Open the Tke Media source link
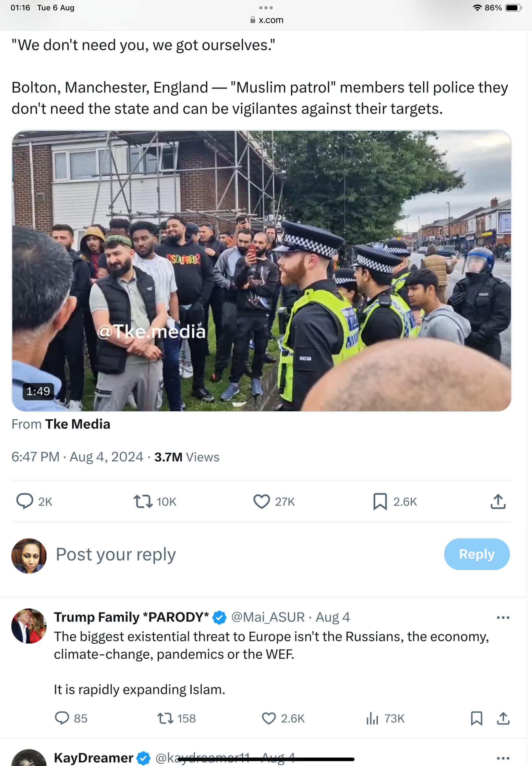Screen dimensions: 532x766 coord(77,424)
